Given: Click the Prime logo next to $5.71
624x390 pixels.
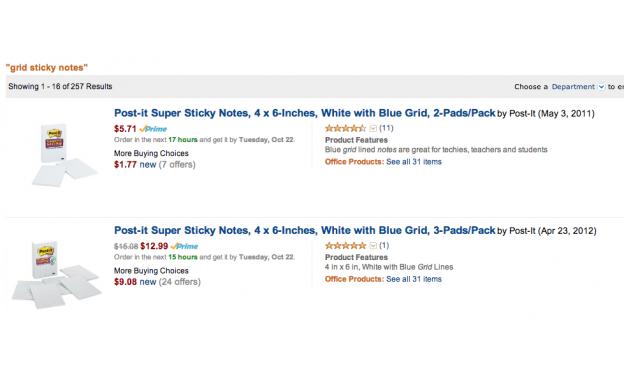Looking at the screenshot, I should click(154, 129).
